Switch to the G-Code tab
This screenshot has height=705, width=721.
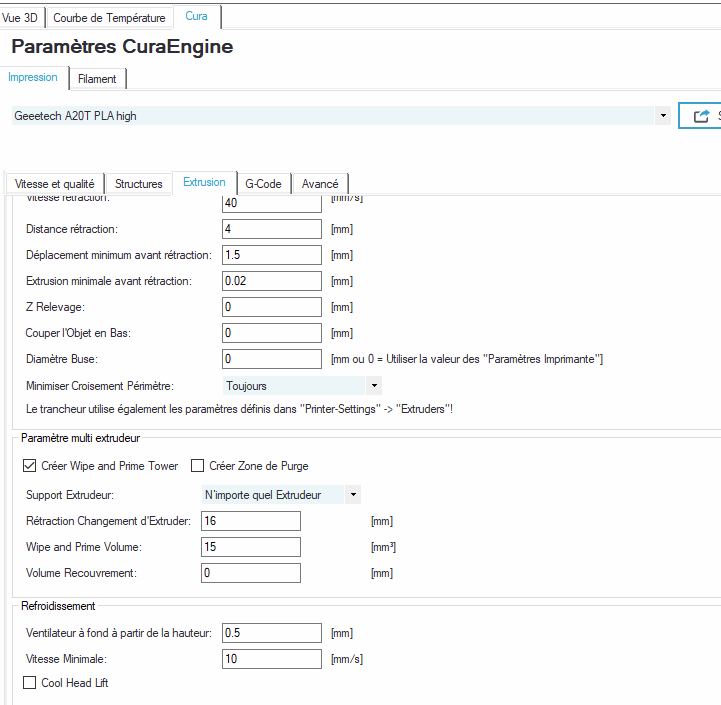pyautogui.click(x=263, y=184)
